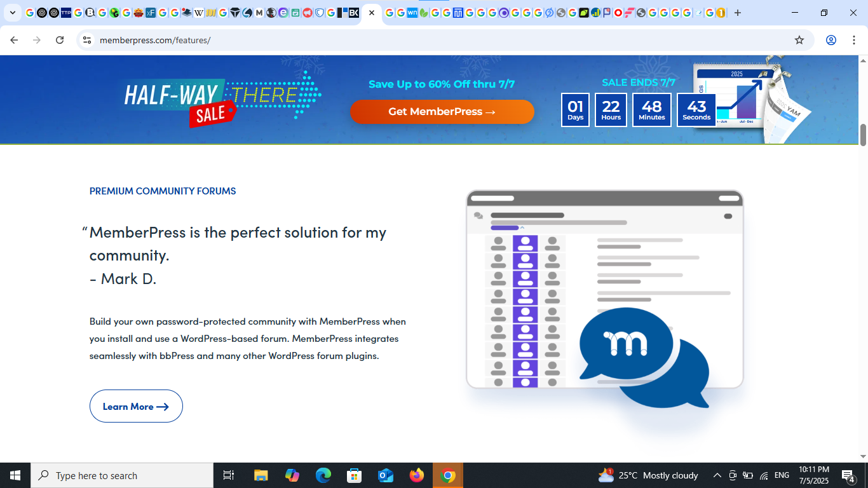Click the Seconds countdown box
Image resolution: width=868 pixels, height=488 pixels.
(696, 110)
